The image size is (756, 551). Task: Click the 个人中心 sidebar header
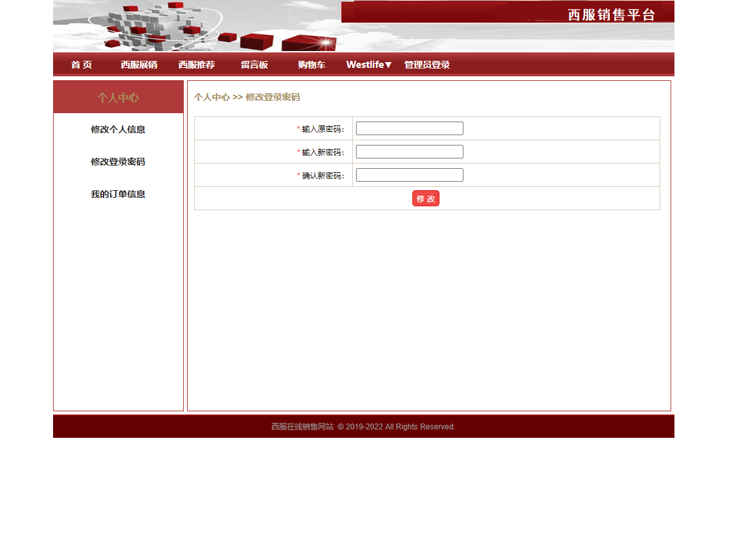[117, 97]
